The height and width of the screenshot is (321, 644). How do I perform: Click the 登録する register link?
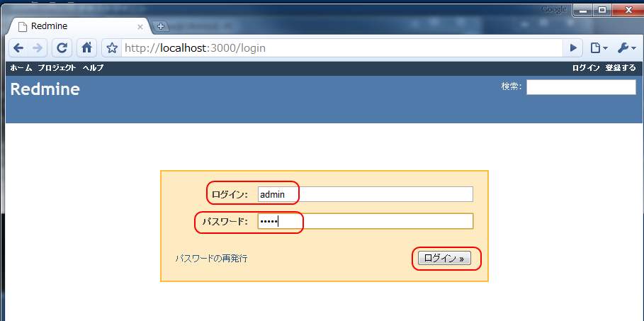(x=621, y=68)
